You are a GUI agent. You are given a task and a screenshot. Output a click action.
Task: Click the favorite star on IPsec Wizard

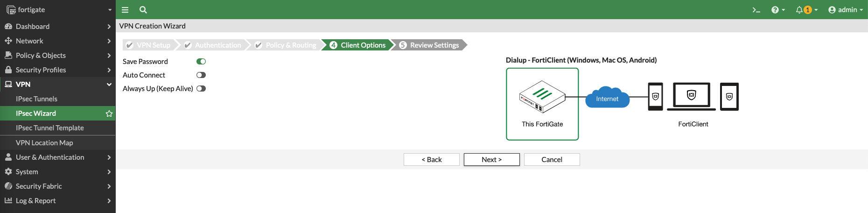[x=109, y=114]
